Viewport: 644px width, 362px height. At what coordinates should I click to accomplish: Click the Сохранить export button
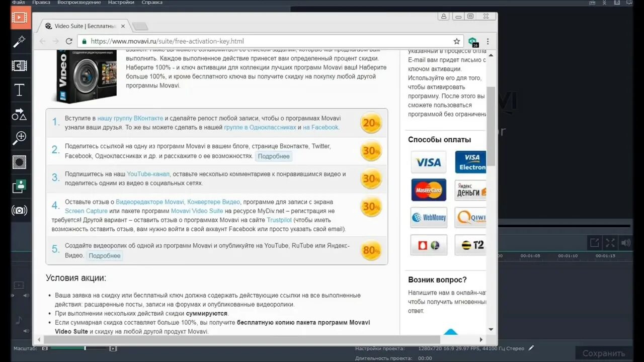click(604, 353)
